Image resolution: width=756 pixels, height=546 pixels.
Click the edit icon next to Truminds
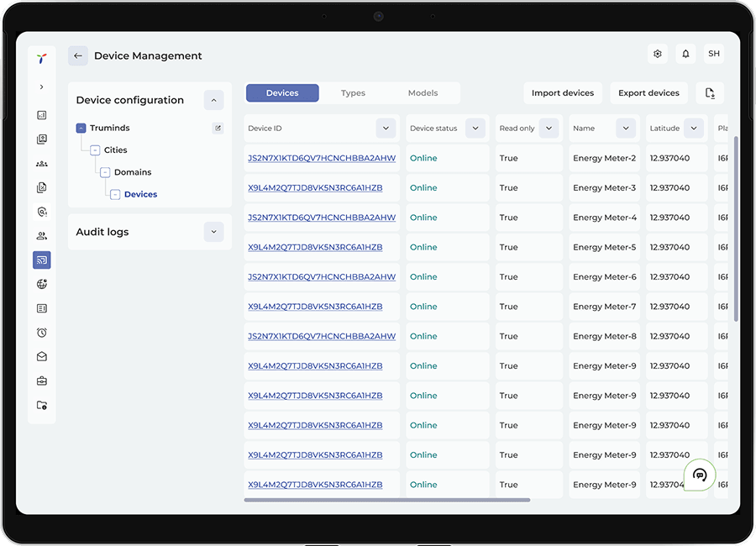pyautogui.click(x=218, y=129)
